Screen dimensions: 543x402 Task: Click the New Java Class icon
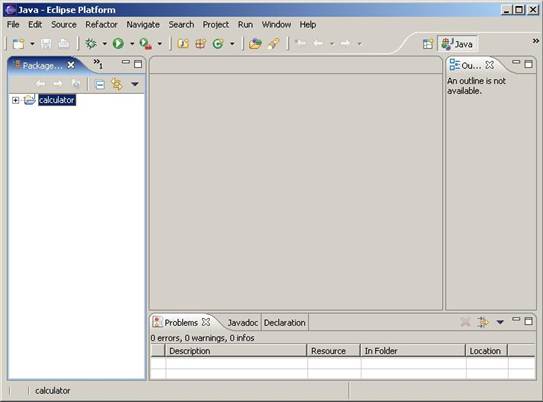(218, 44)
